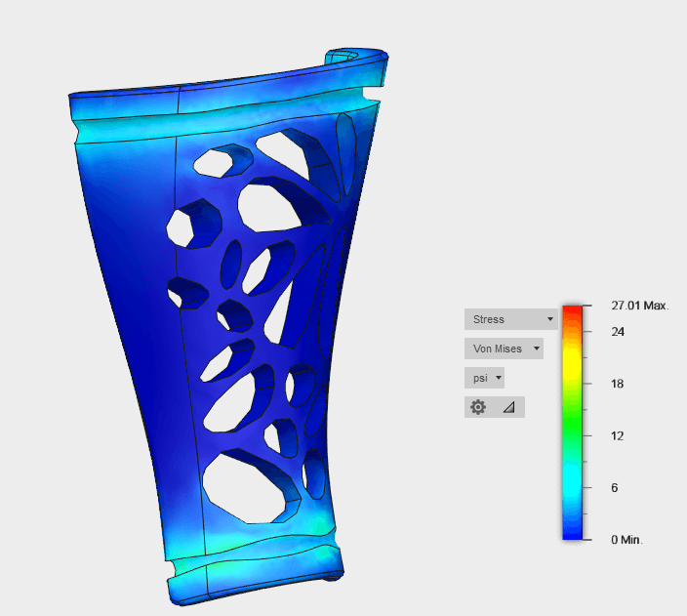Open the legend settings gear icon
687x616 pixels.
478,407
